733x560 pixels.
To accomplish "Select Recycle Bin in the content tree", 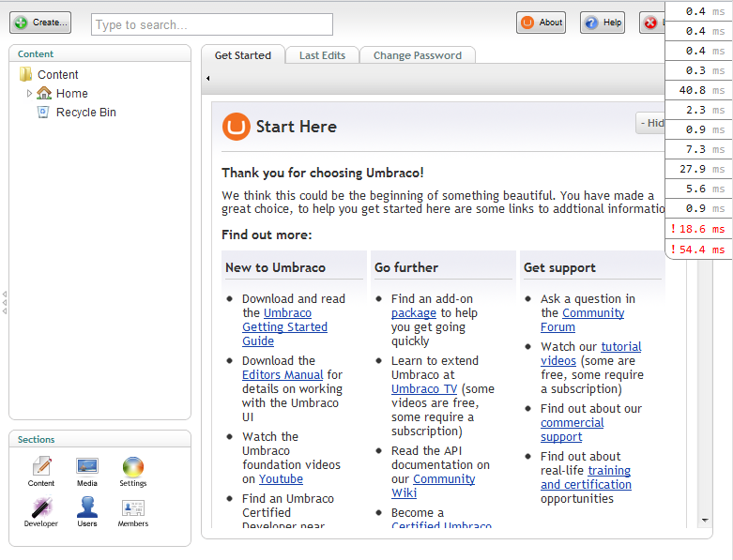I will coord(86,112).
